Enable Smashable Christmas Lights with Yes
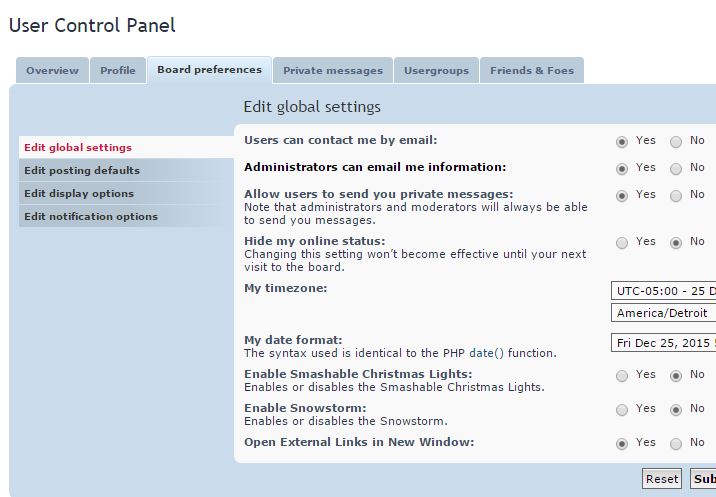Viewport: 716px width, 497px height. pos(623,376)
